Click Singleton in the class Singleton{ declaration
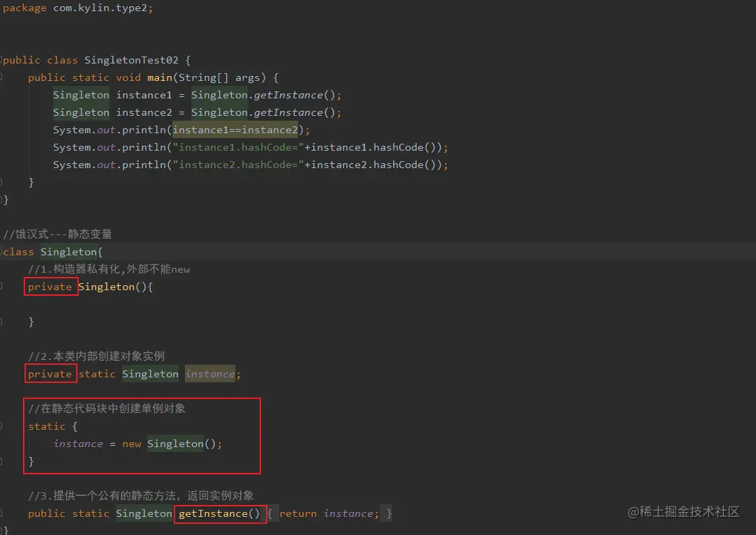756x535 pixels. click(x=68, y=252)
